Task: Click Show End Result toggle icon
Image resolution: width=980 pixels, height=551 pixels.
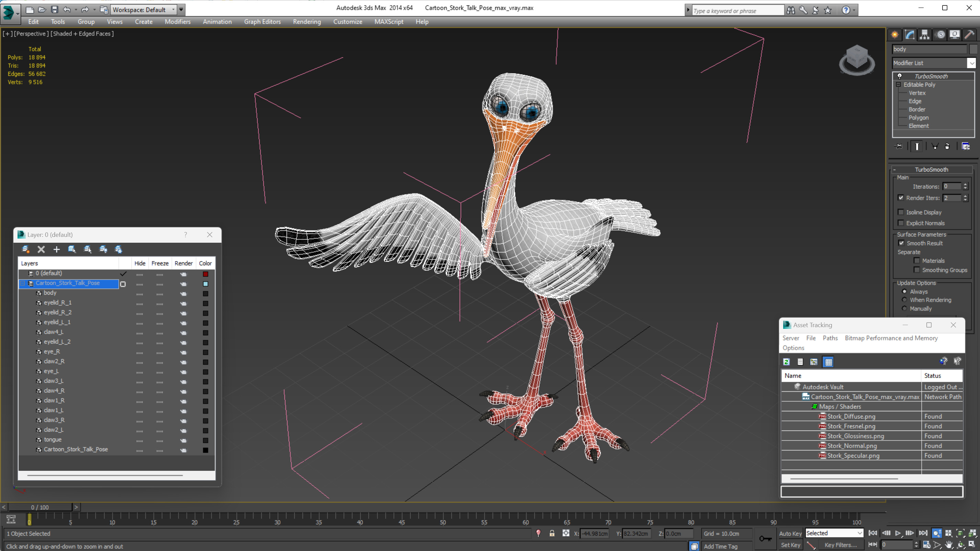Action: pos(917,146)
